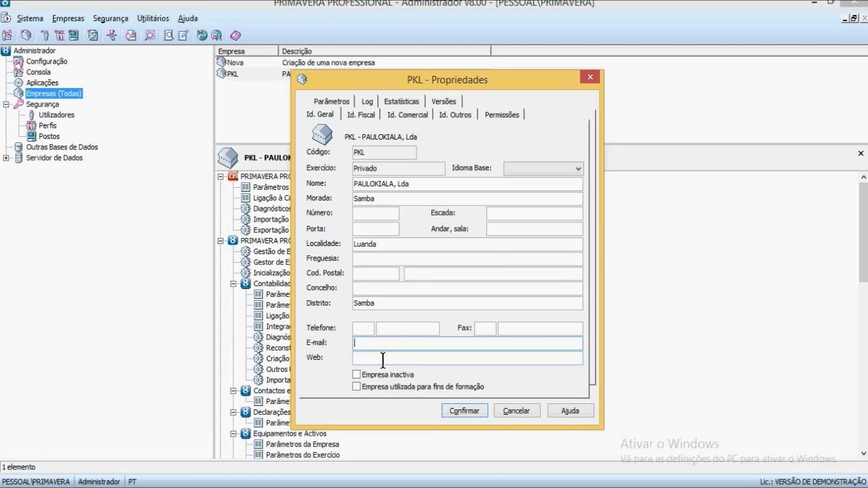Click the Web input field
The image size is (868, 488).
pyautogui.click(x=467, y=358)
